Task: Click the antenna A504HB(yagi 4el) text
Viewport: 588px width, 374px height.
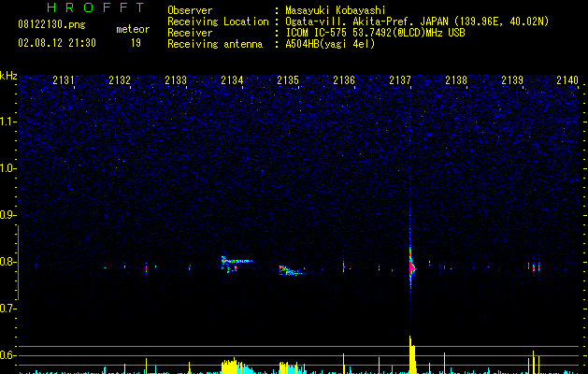Action: pyautogui.click(x=330, y=44)
